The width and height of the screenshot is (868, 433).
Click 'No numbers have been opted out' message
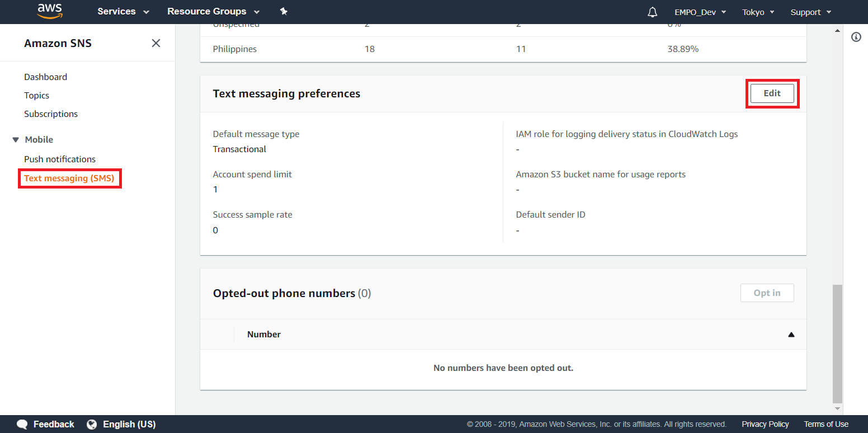503,368
